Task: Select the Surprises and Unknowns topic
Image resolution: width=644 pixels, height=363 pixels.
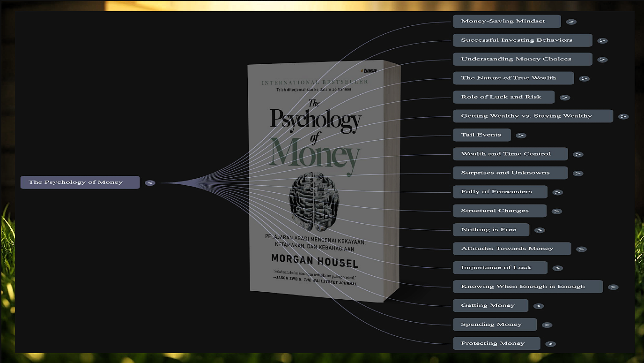Action: tap(511, 173)
